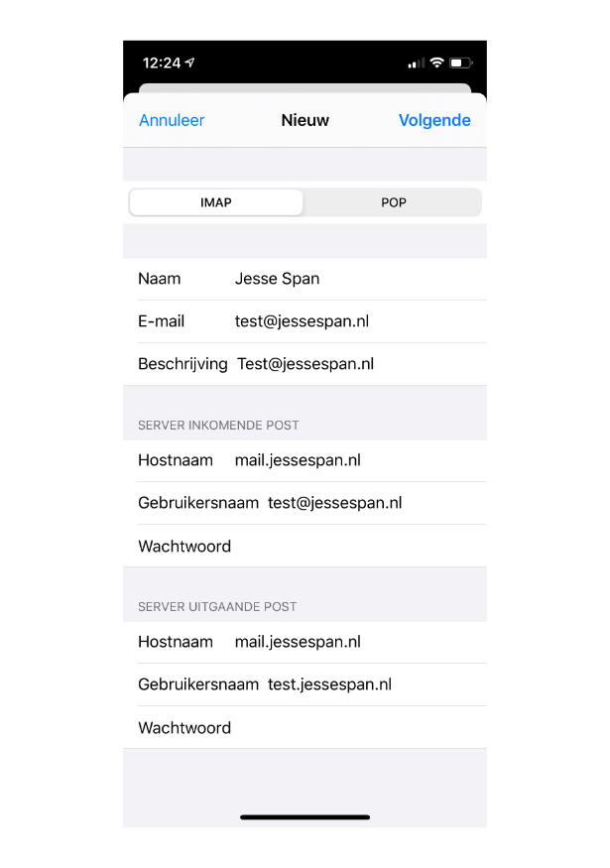The width and height of the screenshot is (610, 868).
Task: Tap the cellular signal bars icon
Action: click(417, 63)
